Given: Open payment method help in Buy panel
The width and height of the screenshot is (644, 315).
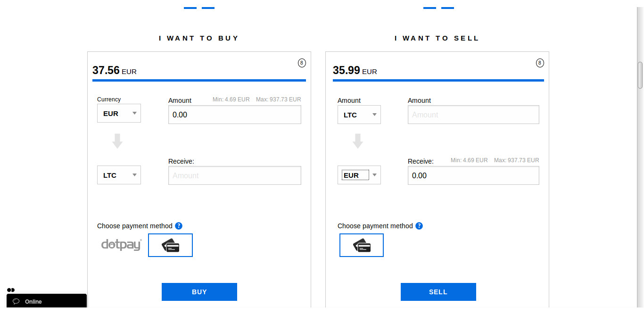Looking at the screenshot, I should click(x=179, y=226).
